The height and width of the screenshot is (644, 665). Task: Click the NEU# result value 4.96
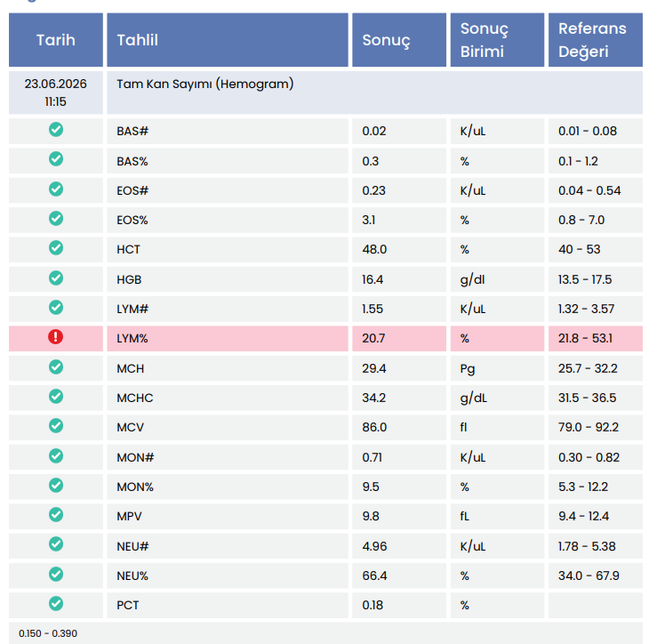374,546
